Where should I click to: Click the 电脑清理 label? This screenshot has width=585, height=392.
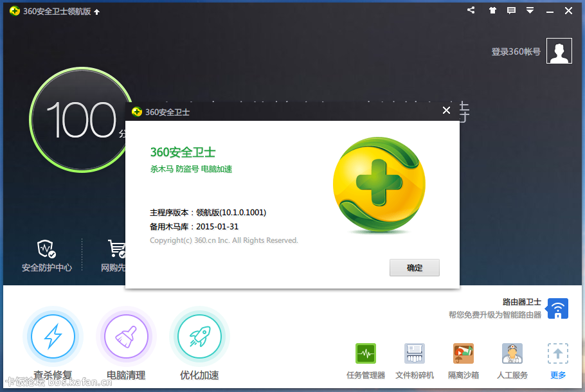tap(126, 375)
